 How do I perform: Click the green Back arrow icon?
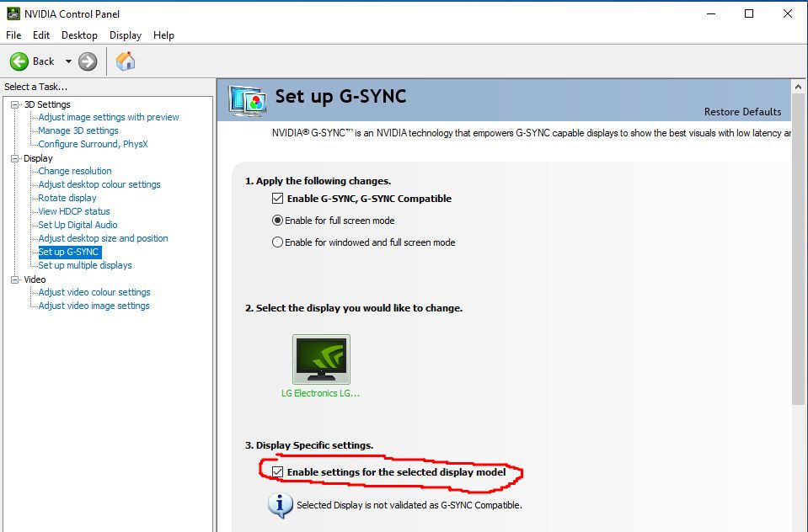point(19,61)
